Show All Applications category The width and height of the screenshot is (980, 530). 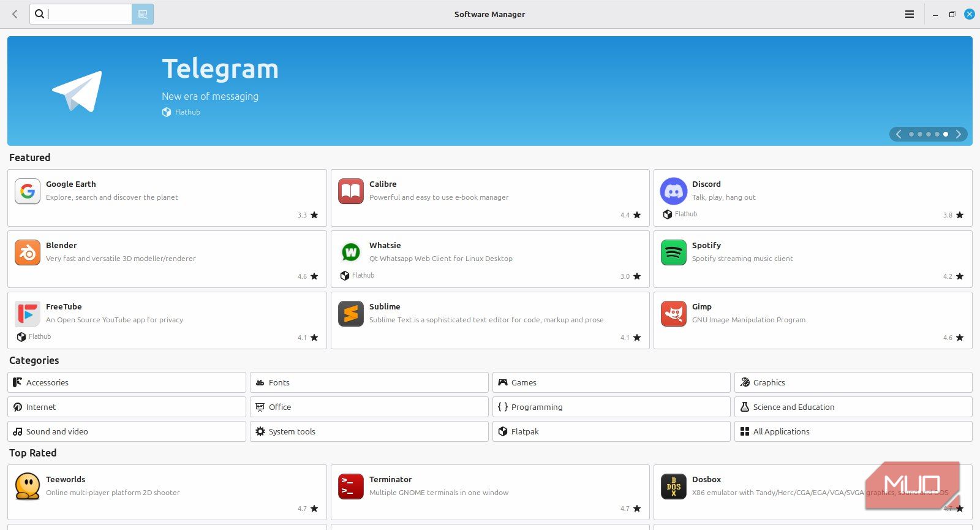point(853,431)
